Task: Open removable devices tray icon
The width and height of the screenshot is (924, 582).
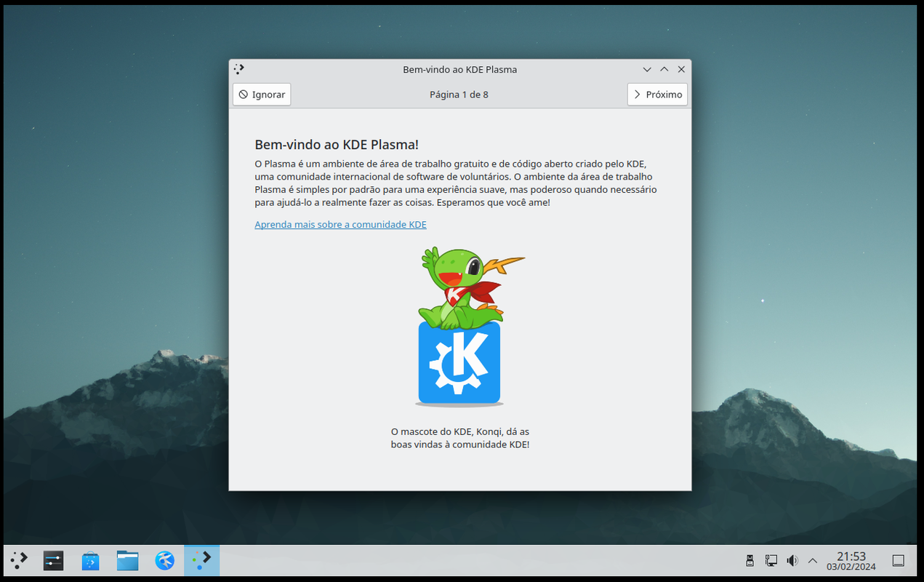Action: (x=750, y=560)
